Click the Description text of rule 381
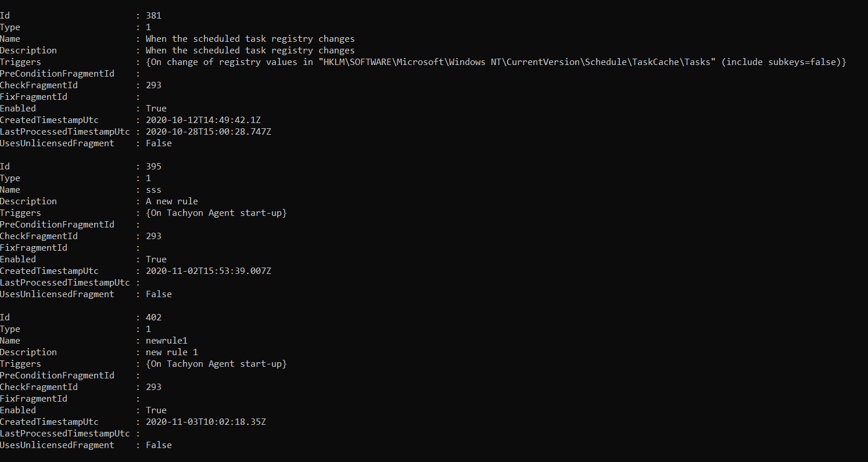The height and width of the screenshot is (462, 868). [x=250, y=50]
